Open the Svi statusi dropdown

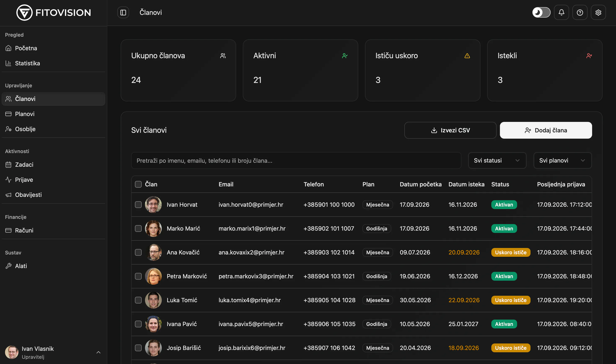[497, 160]
